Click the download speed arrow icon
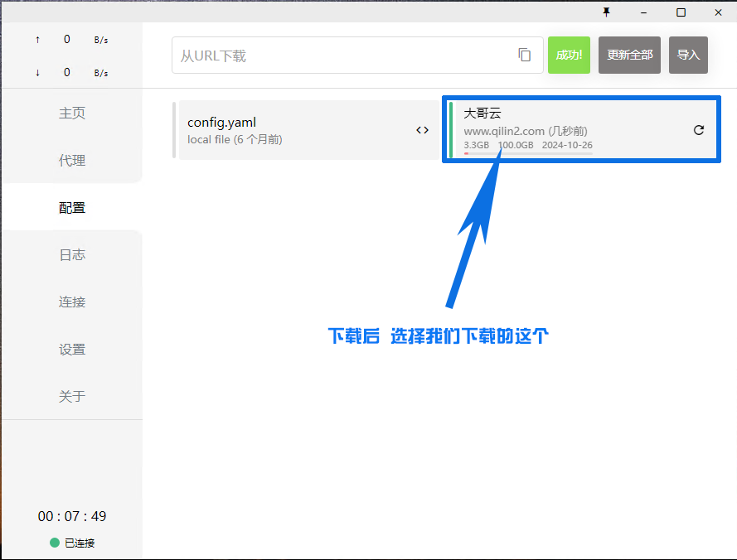The width and height of the screenshot is (737, 560). 37,72
